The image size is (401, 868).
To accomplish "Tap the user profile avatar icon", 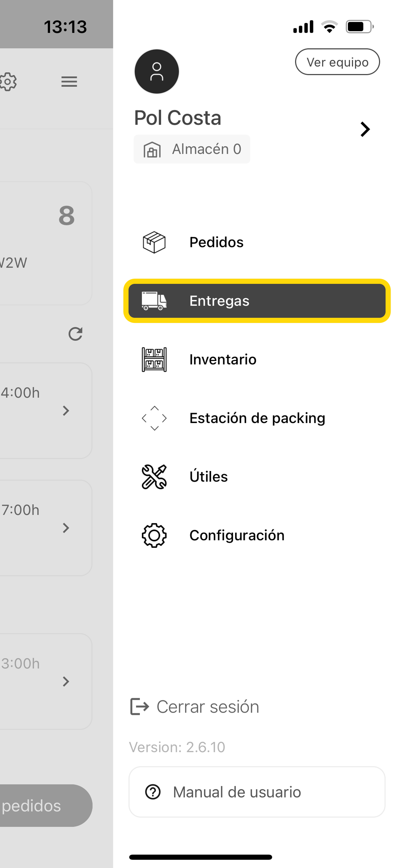I will point(157,72).
